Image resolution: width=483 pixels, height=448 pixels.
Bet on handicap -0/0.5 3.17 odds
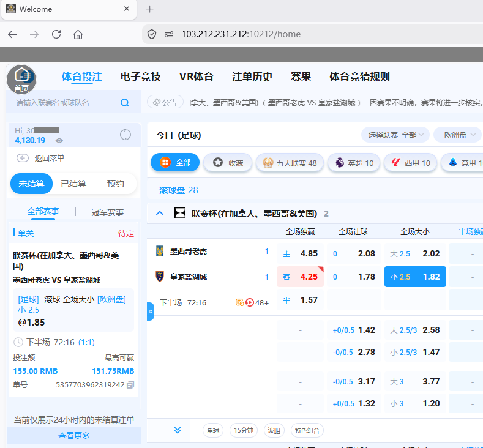(x=354, y=381)
